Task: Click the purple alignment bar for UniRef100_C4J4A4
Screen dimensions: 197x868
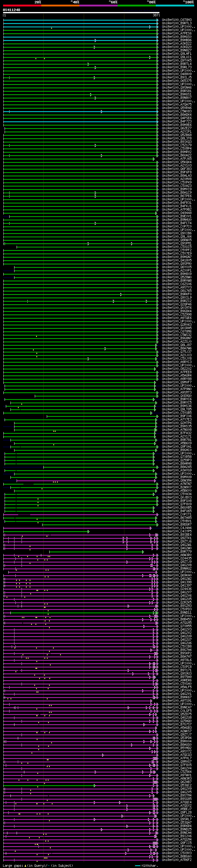Action: [78, 528]
